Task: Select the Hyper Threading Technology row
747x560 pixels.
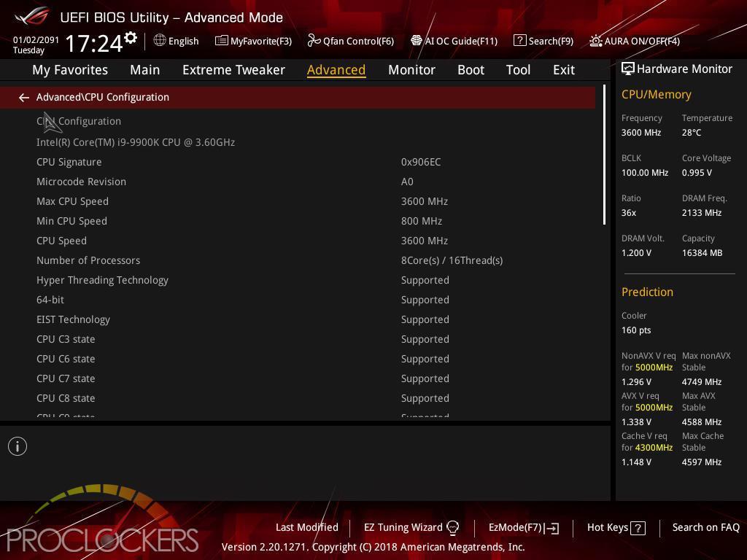Action: pos(298,280)
